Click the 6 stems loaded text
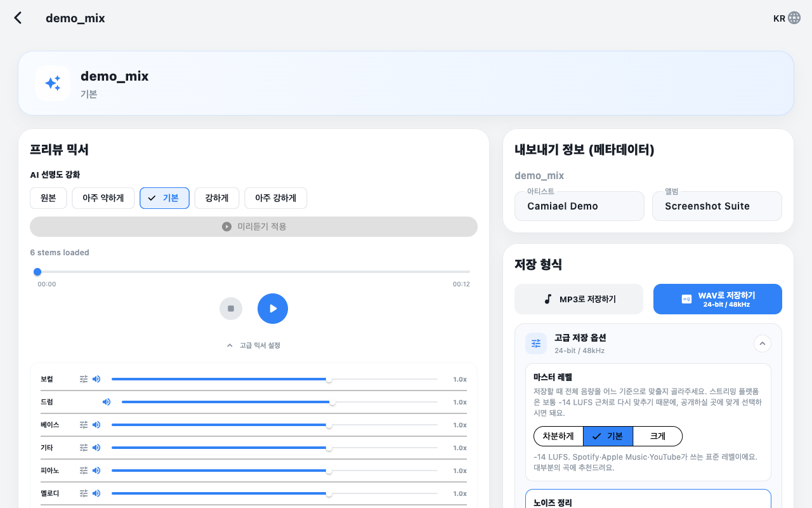 pyautogui.click(x=60, y=253)
